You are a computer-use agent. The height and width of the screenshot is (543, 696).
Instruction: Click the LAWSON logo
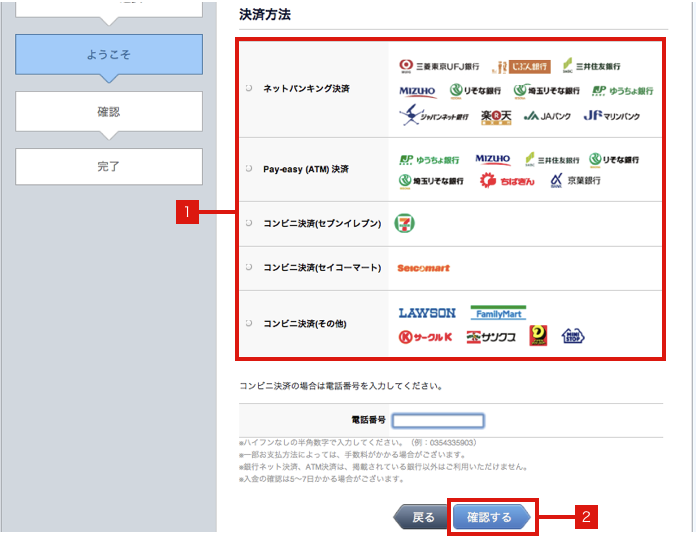[427, 313]
